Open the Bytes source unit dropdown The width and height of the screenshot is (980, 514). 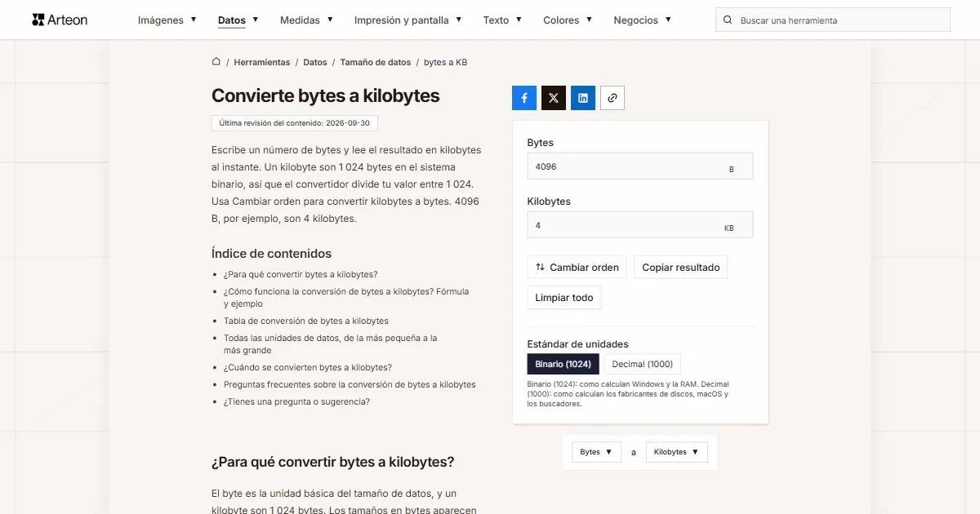tap(596, 452)
